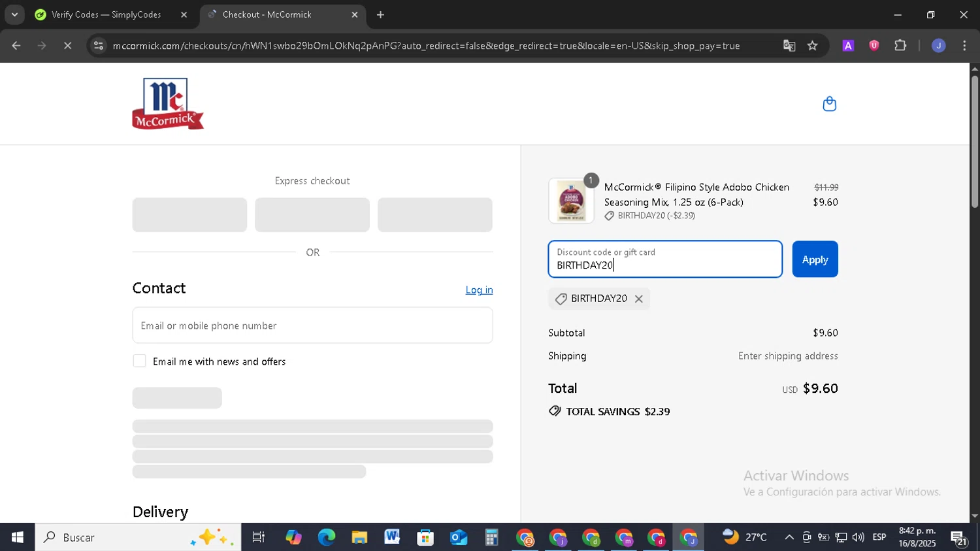Click the Enter shipping address text
This screenshot has height=551, width=980.
click(788, 356)
